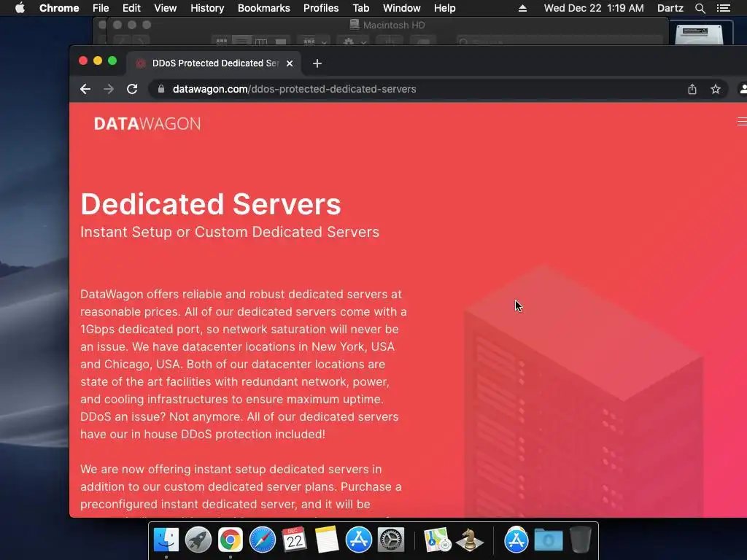This screenshot has width=747, height=560.
Task: Open Finder from the Dock
Action: pos(166,540)
